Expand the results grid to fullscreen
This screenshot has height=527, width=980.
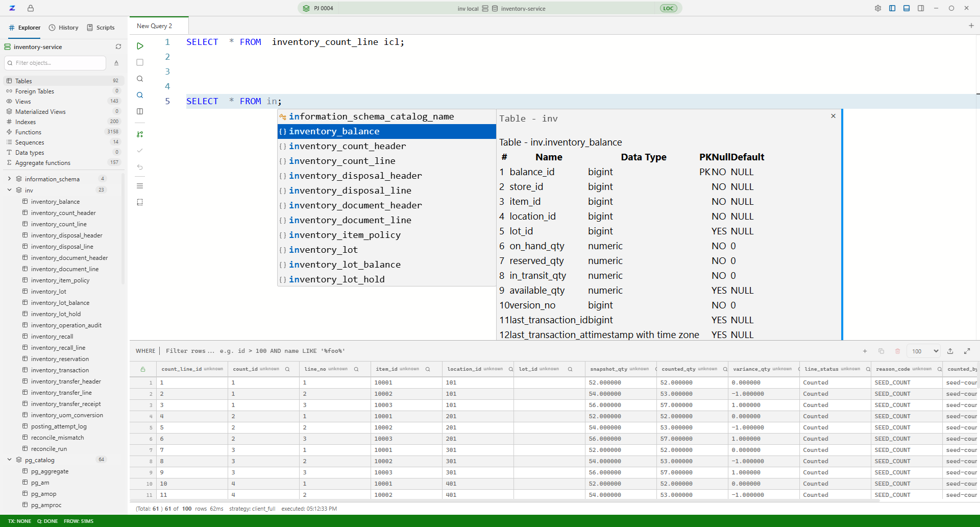[x=967, y=351]
